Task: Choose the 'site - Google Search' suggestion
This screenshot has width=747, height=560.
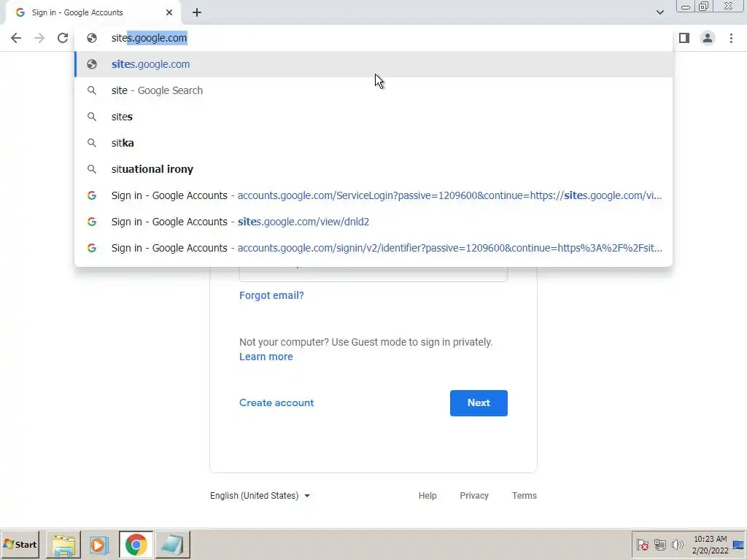Action: click(373, 90)
